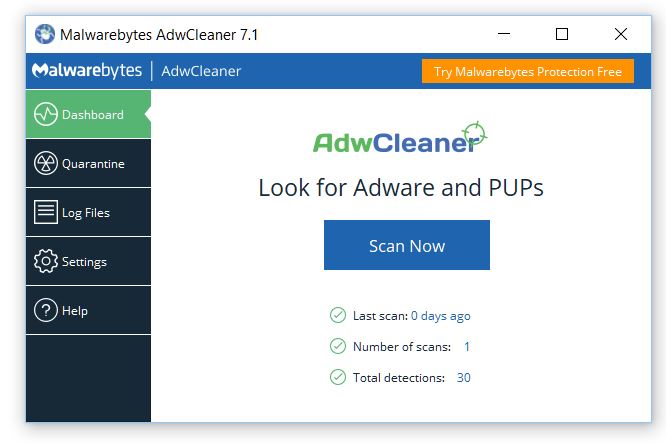Click checkmark icon beside Last scan
This screenshot has height=444, width=666.
tap(338, 315)
